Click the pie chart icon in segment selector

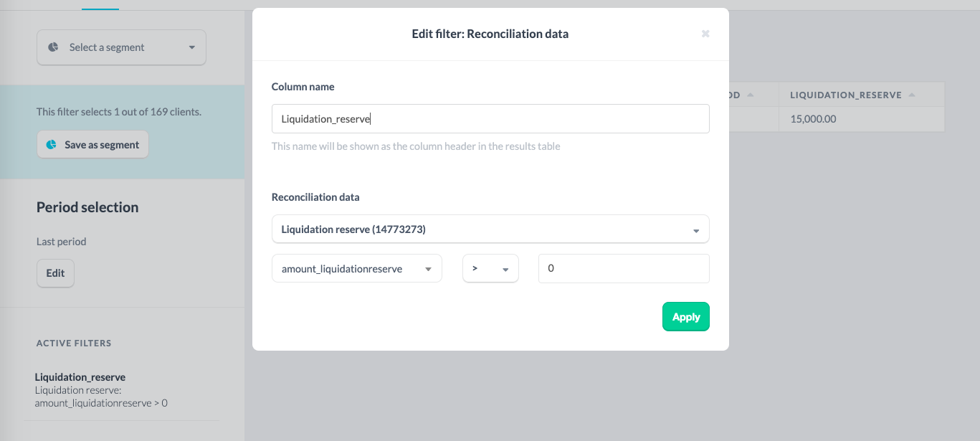point(53,47)
